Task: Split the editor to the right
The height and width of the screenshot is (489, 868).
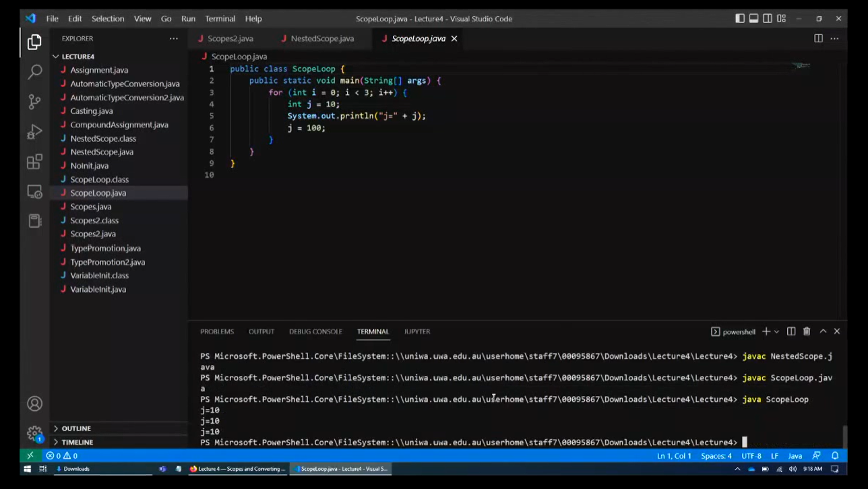Action: pos(818,38)
